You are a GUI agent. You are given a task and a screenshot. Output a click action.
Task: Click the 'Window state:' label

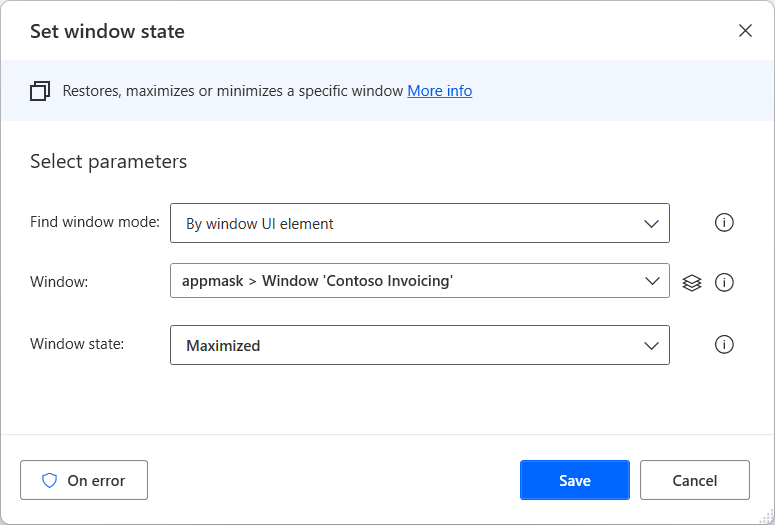77,344
